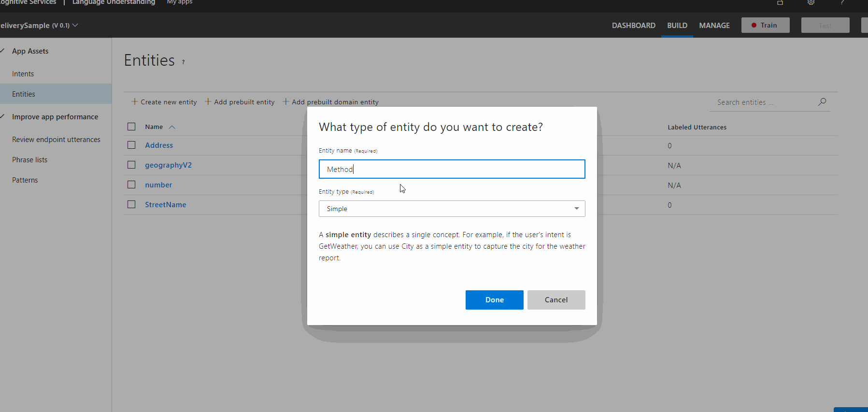The width and height of the screenshot is (868, 412).
Task: Switch to the BUILD tab
Action: tap(677, 25)
